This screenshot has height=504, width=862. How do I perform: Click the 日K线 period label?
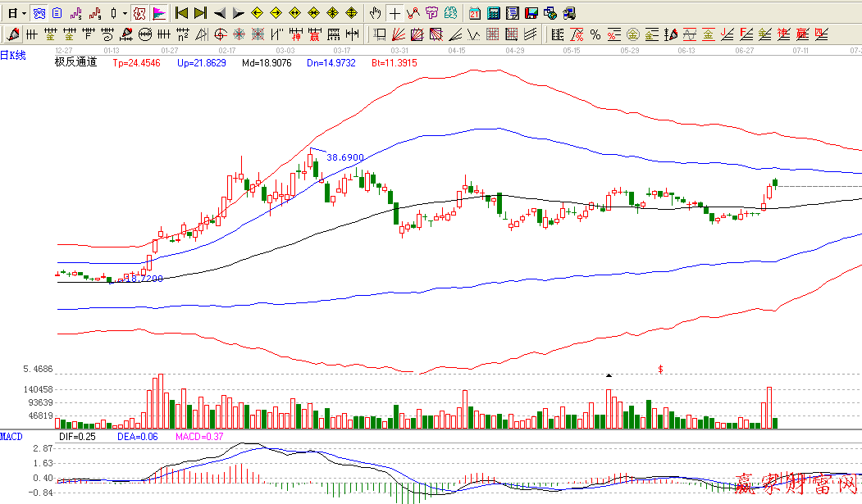click(x=13, y=55)
